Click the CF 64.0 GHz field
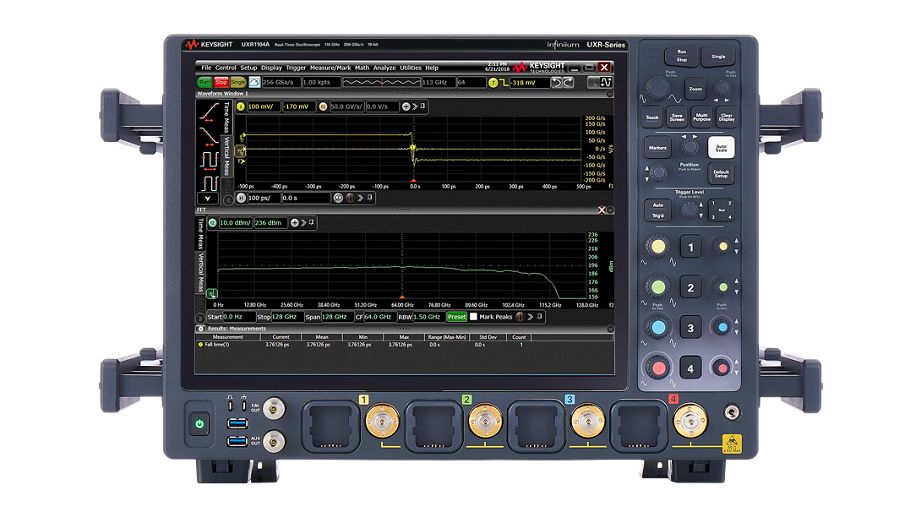916x515 pixels. [x=379, y=316]
